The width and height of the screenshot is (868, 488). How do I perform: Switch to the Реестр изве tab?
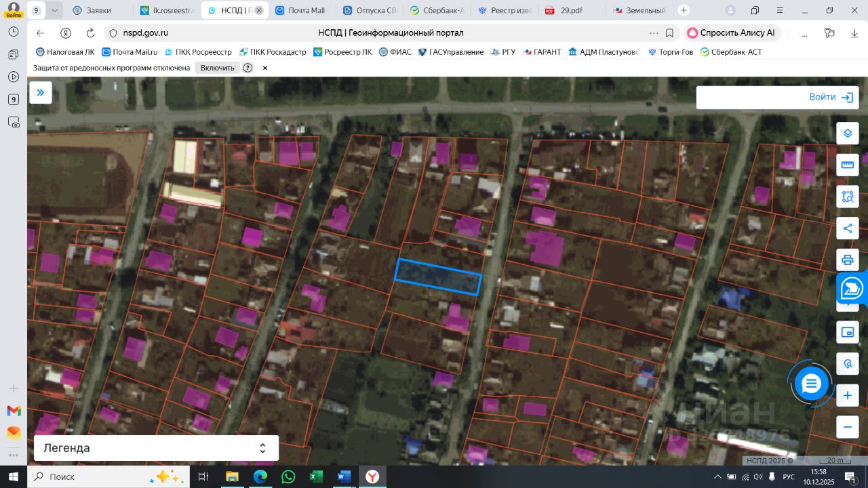pyautogui.click(x=505, y=10)
